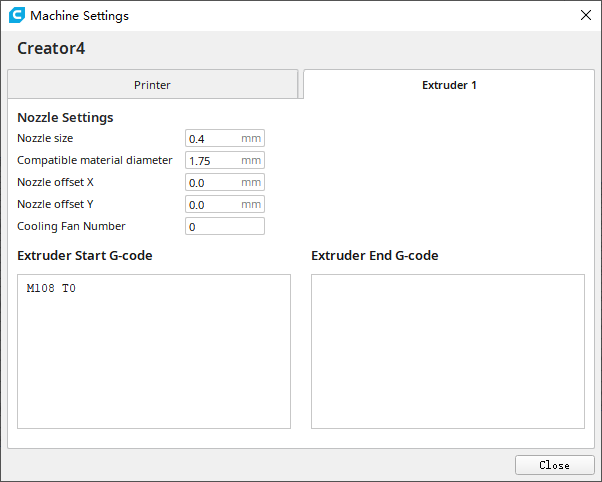
Task: Click the 'M108 T0' G-code text
Action: [x=51, y=288]
